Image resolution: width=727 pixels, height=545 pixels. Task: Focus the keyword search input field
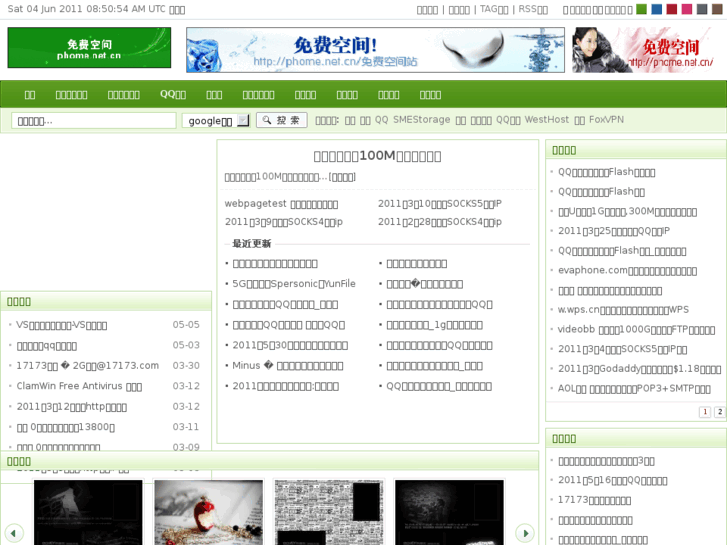(x=94, y=121)
